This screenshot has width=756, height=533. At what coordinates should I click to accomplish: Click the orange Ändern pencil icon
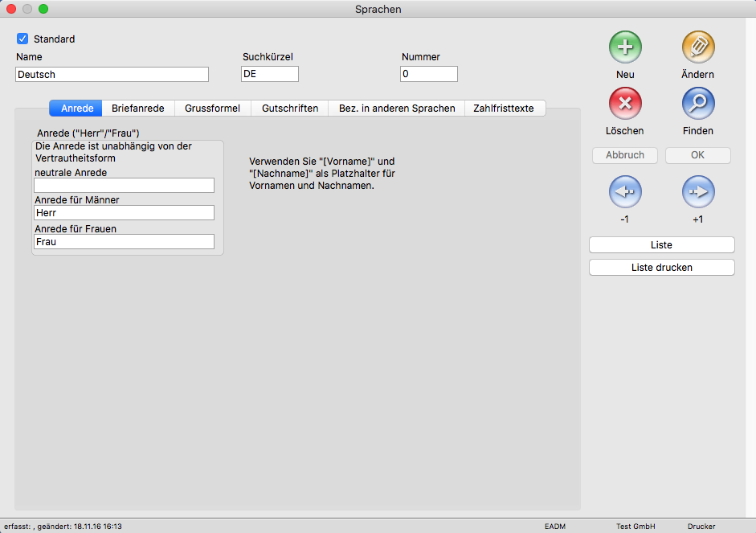(x=697, y=48)
